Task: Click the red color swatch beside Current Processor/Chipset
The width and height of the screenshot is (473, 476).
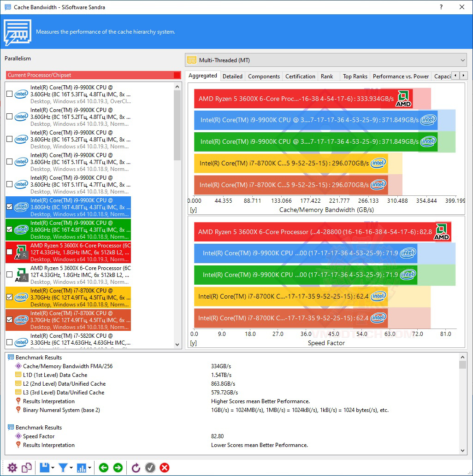Action: click(177, 75)
